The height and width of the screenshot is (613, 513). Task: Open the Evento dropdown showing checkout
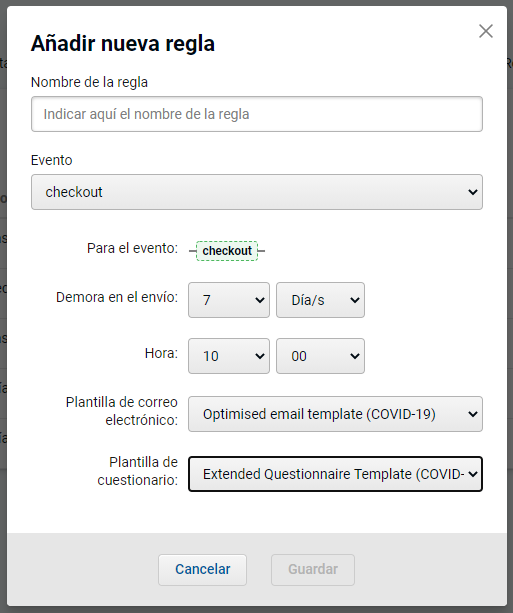click(x=257, y=192)
